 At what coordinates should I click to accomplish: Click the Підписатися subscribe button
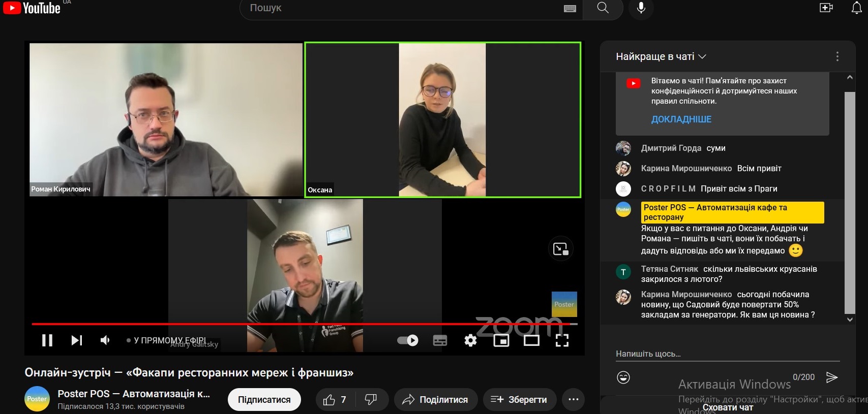(x=264, y=400)
